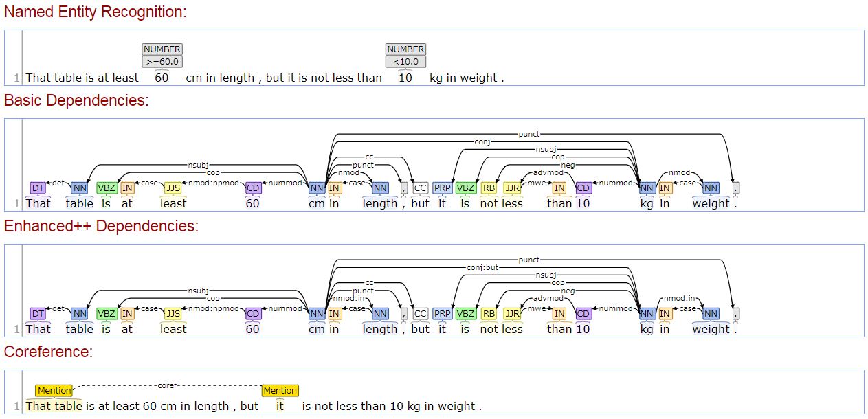
Task: Select the "conj" arc label in Basic Dependencies
Action: pyautogui.click(x=482, y=141)
